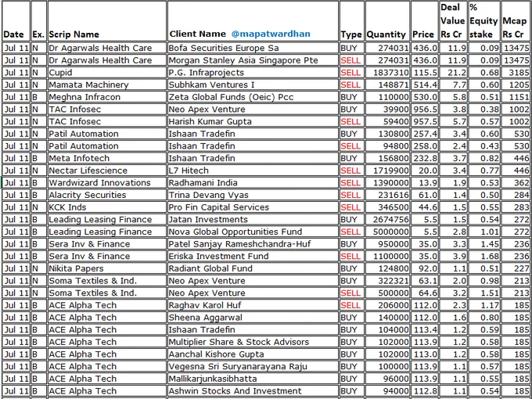Viewport: 532px width, 399px height.
Task: Select 'Nova Global Opportunities Fund' cell
Action: (x=253, y=232)
